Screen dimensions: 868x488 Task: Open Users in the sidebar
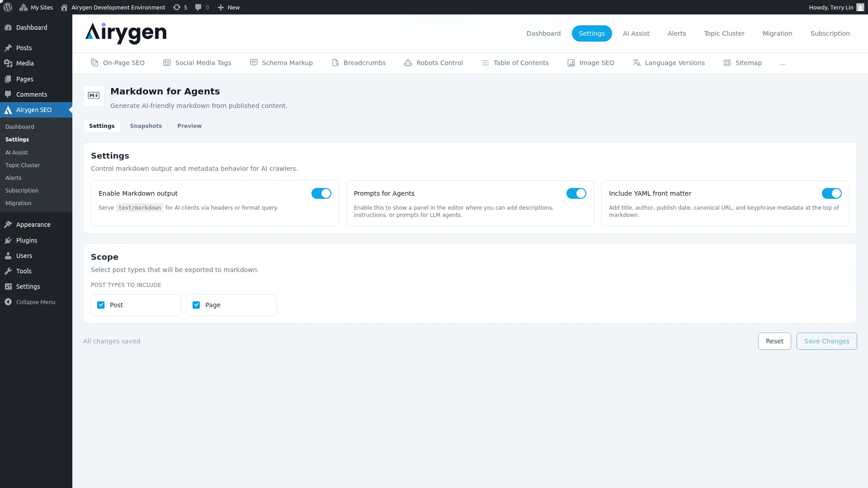pos(36,256)
